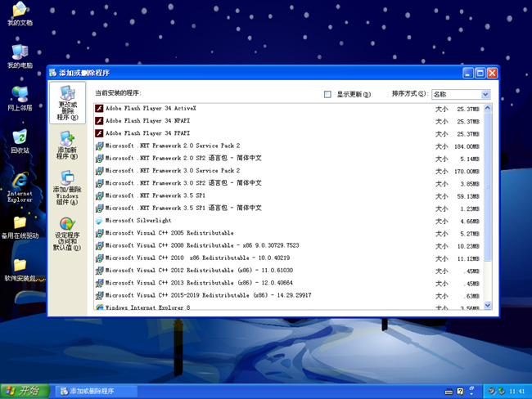Click the program list scrollbar thumb

[488, 186]
